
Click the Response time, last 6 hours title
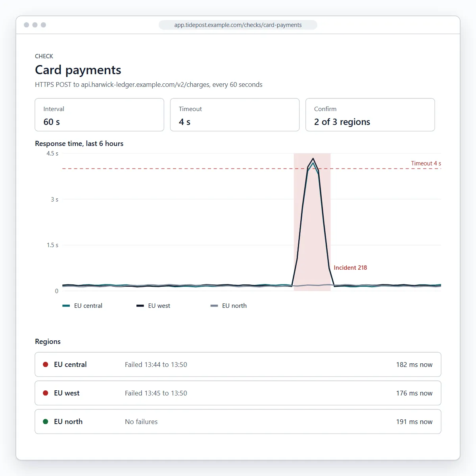[x=79, y=144]
